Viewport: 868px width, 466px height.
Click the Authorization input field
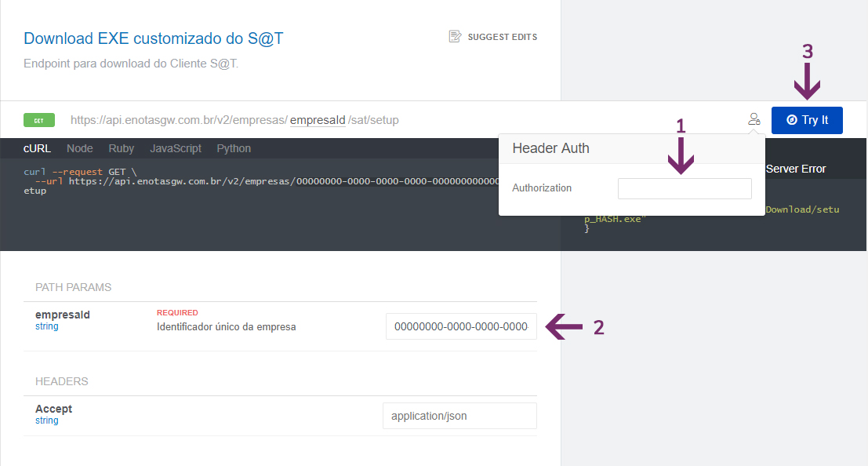pyautogui.click(x=684, y=187)
